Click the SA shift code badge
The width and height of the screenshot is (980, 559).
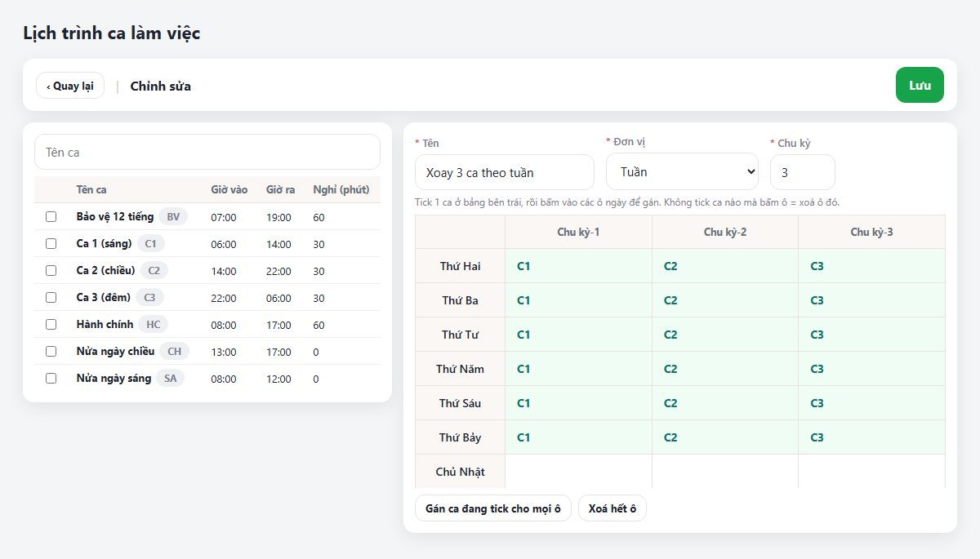point(170,379)
